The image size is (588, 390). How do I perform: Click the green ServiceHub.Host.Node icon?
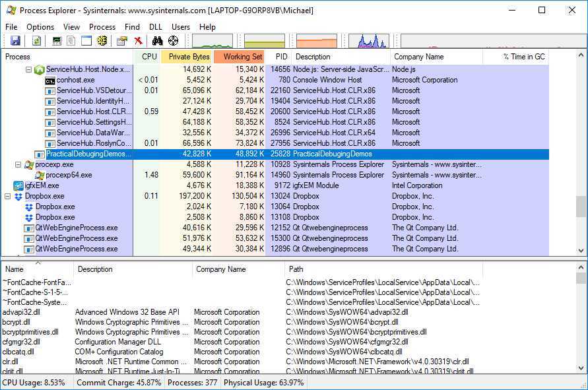40,69
